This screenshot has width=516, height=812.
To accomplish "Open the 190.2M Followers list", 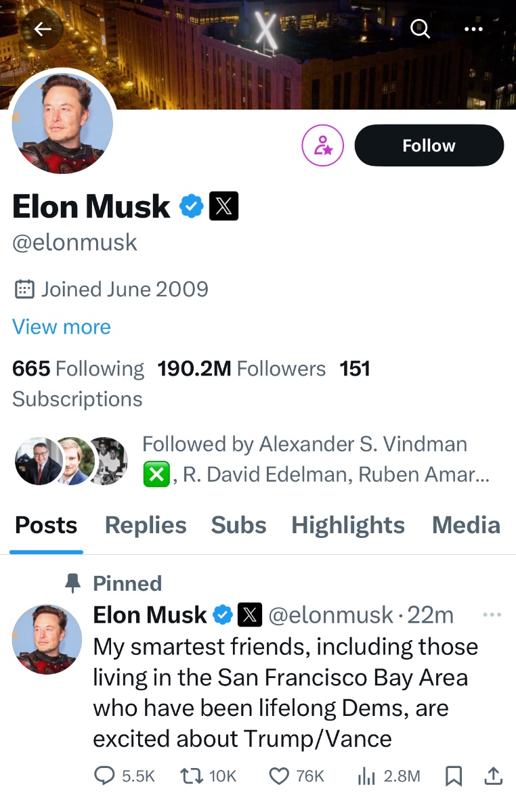I will coord(241,369).
